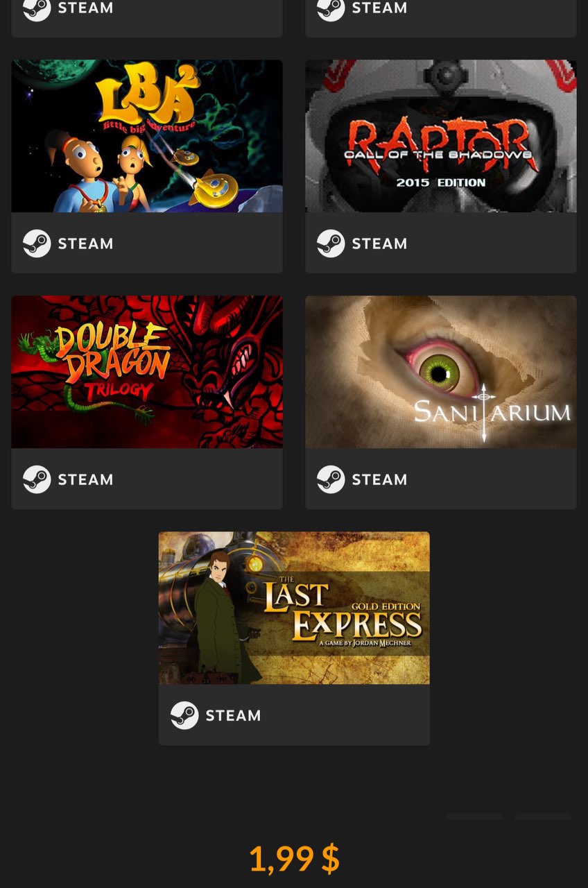588x888 pixels.
Task: Click the Steam icon under Raptor
Action: point(331,244)
